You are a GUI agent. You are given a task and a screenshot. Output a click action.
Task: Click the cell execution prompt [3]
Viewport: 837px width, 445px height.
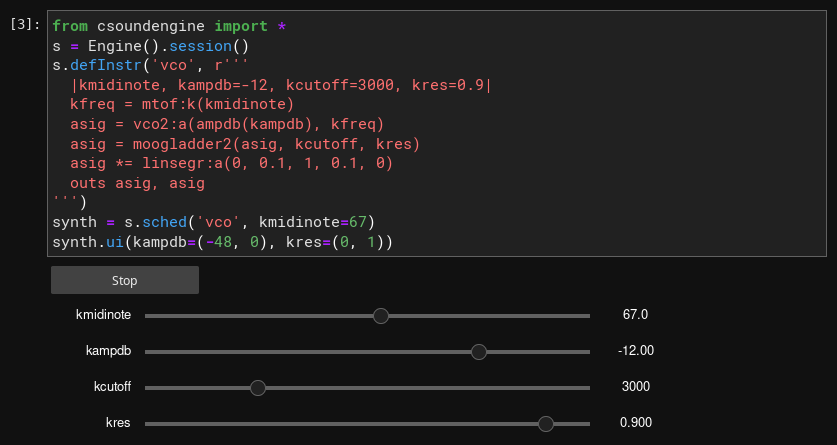click(25, 25)
